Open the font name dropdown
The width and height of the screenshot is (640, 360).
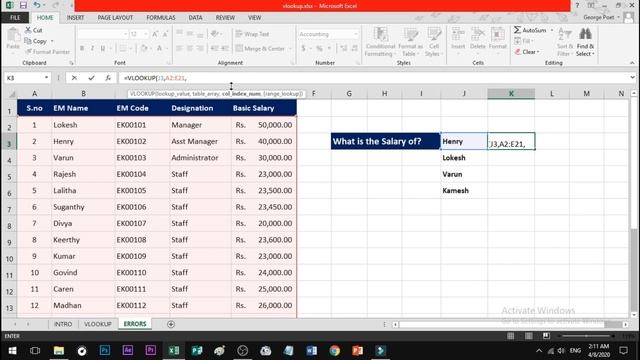(125, 34)
